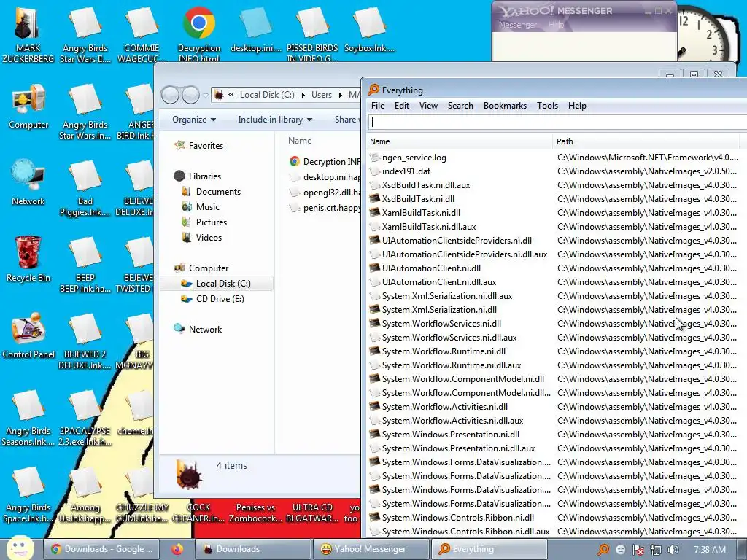Select Libraries in Explorer navigation pane
747x560 pixels.
[x=204, y=176]
